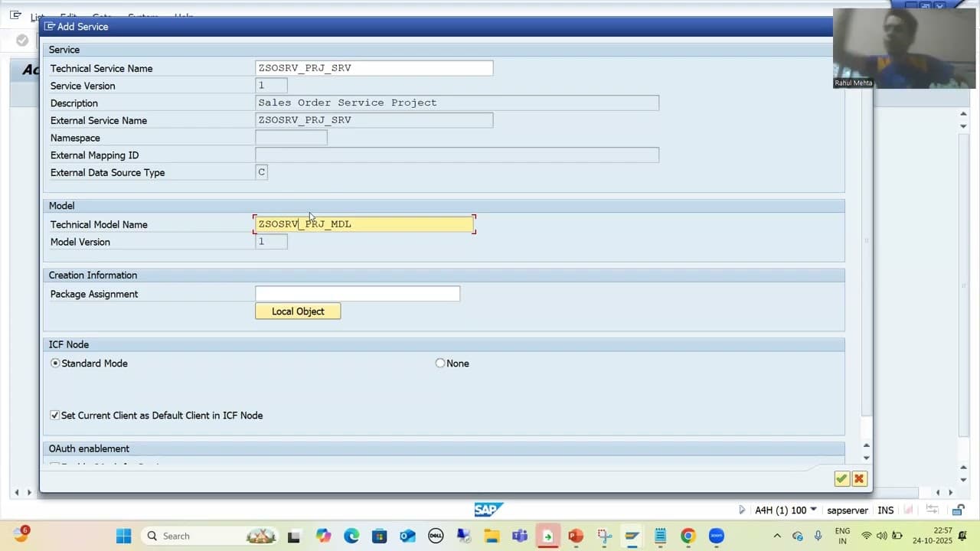This screenshot has height=551, width=980.
Task: Open the SAP window menu icon at top-left
Action: (15, 15)
